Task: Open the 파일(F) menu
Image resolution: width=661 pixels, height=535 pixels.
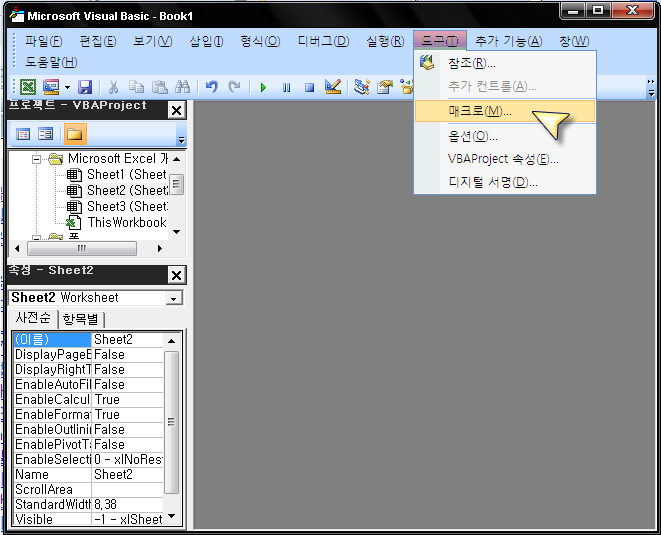Action: 43,41
